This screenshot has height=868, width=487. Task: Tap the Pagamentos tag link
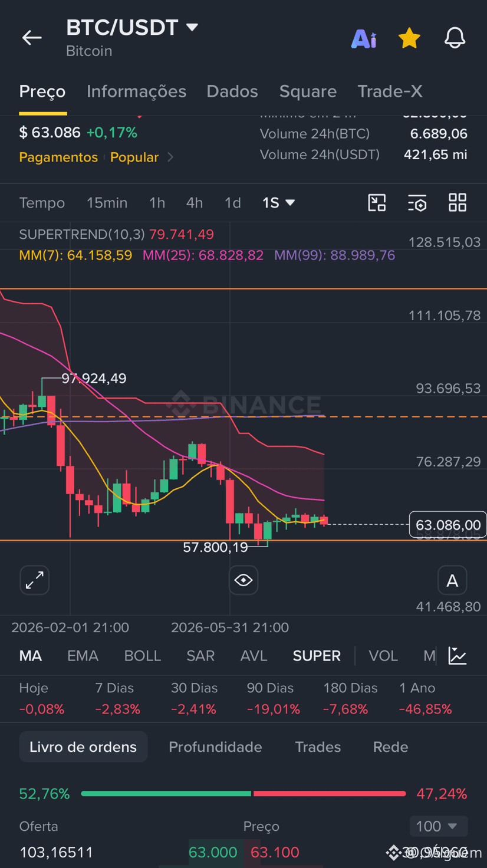58,157
